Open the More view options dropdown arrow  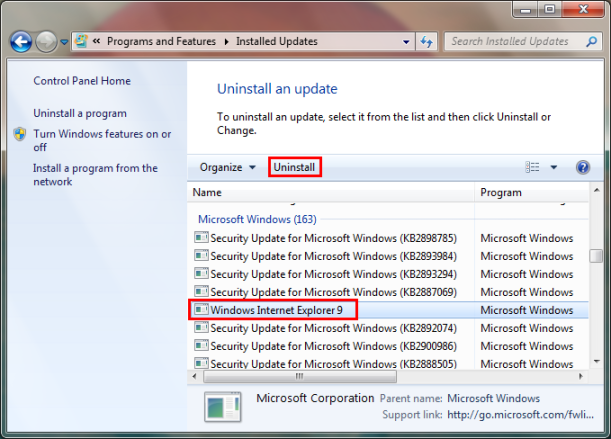554,167
